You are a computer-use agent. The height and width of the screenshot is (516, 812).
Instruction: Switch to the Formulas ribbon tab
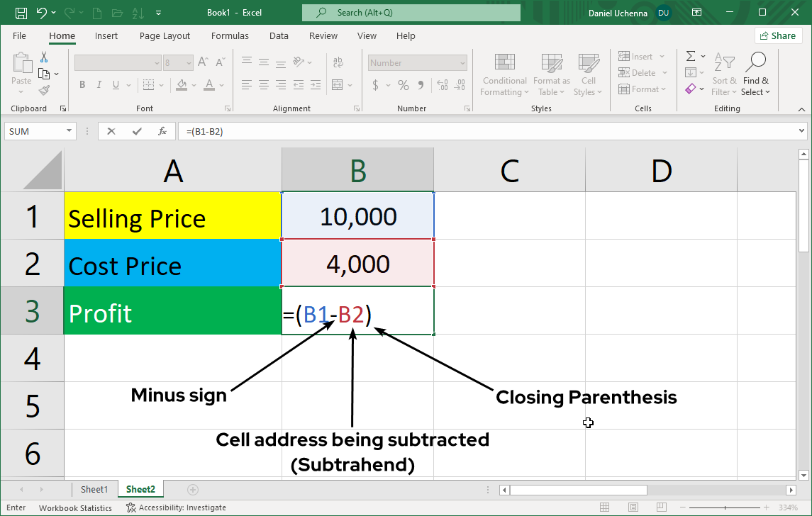[230, 35]
